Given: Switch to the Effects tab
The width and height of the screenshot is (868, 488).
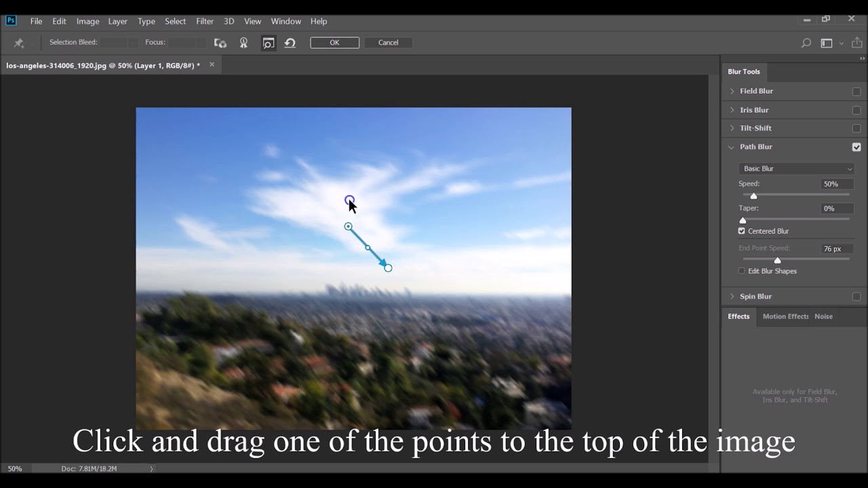Looking at the screenshot, I should click(x=738, y=317).
